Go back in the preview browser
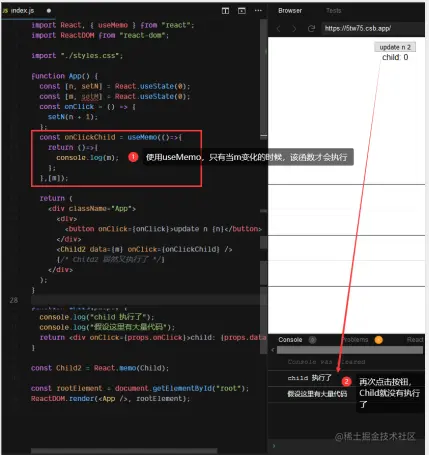This screenshot has height=455, width=429. click(278, 29)
